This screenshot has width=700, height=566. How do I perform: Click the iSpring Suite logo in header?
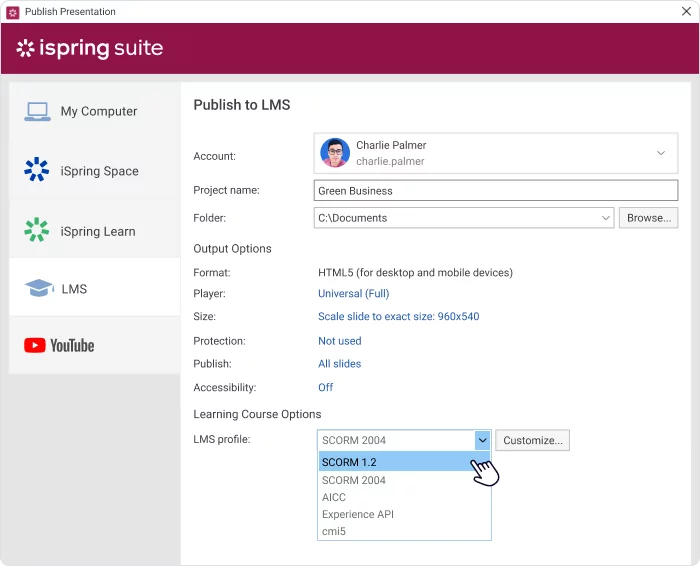90,48
